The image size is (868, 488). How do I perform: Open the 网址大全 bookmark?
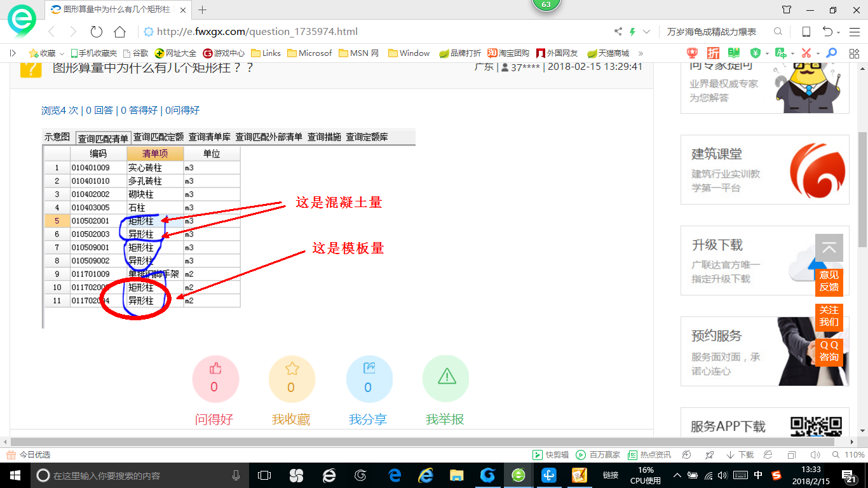(176, 53)
